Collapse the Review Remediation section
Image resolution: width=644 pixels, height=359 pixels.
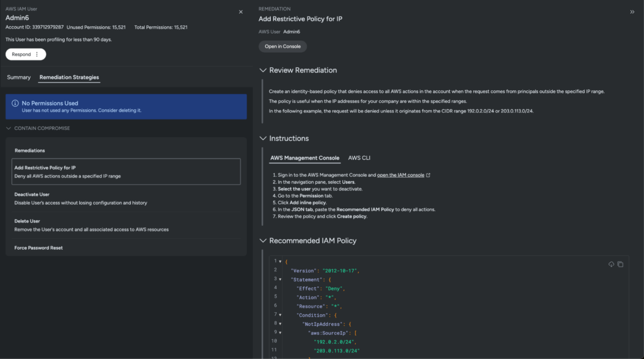pyautogui.click(x=263, y=70)
